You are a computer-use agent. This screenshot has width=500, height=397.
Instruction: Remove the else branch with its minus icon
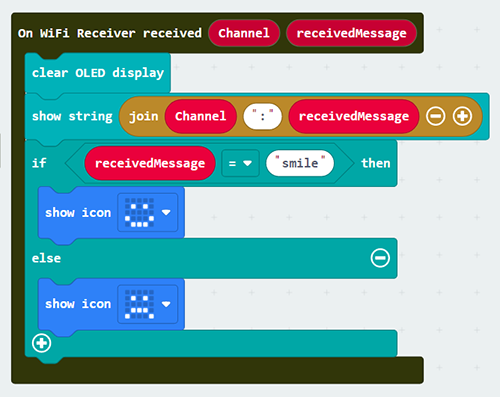point(380,258)
